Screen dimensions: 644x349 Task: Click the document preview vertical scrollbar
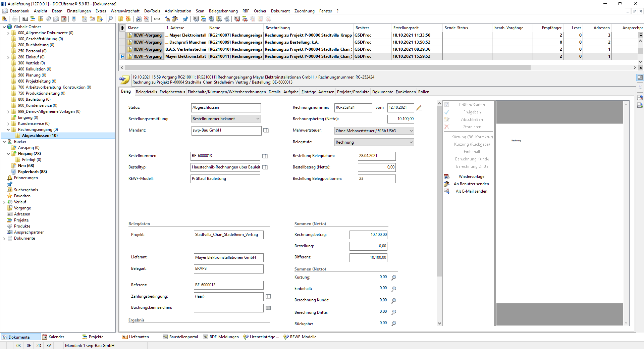pos(626,213)
